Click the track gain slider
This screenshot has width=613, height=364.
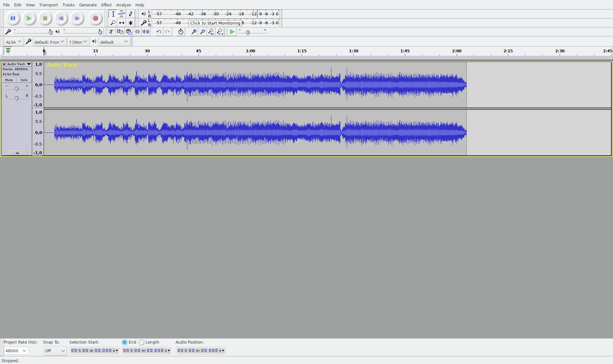(17, 89)
